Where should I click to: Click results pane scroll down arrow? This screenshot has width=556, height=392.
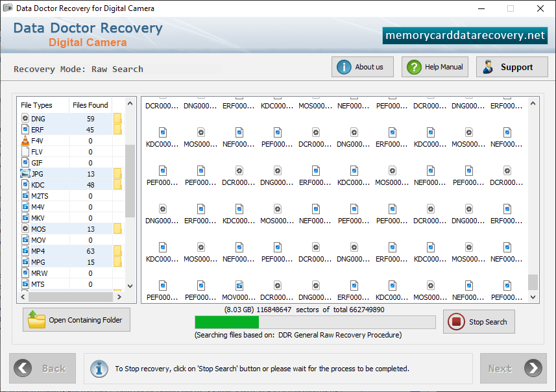coord(533,297)
